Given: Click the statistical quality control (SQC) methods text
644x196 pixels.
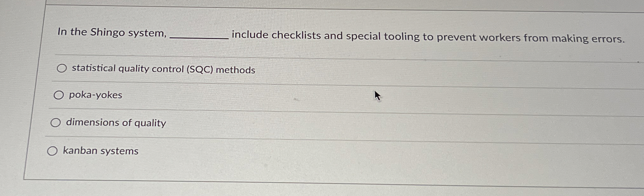Looking at the screenshot, I should (163, 69).
